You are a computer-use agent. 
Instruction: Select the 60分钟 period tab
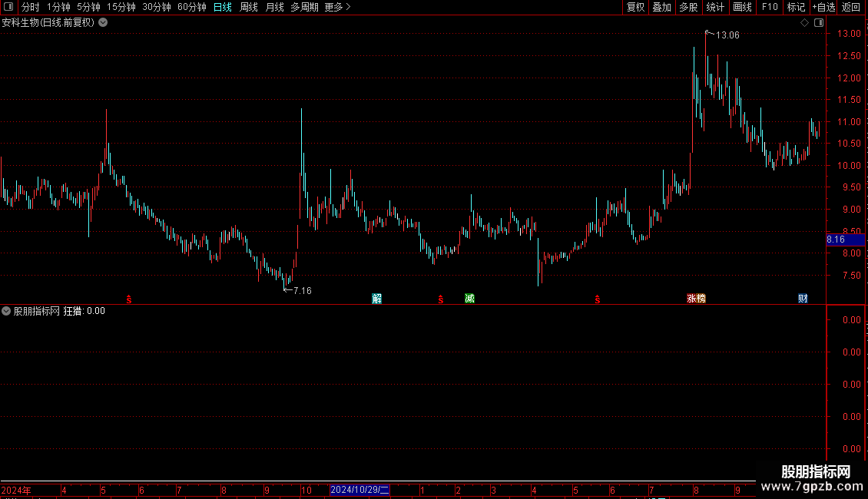coord(191,7)
